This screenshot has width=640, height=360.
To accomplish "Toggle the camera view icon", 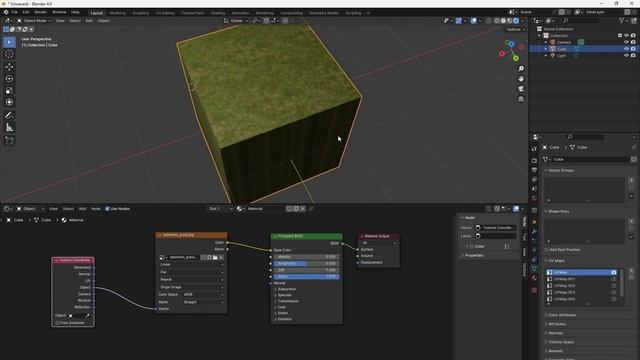I will pyautogui.click(x=521, y=89).
